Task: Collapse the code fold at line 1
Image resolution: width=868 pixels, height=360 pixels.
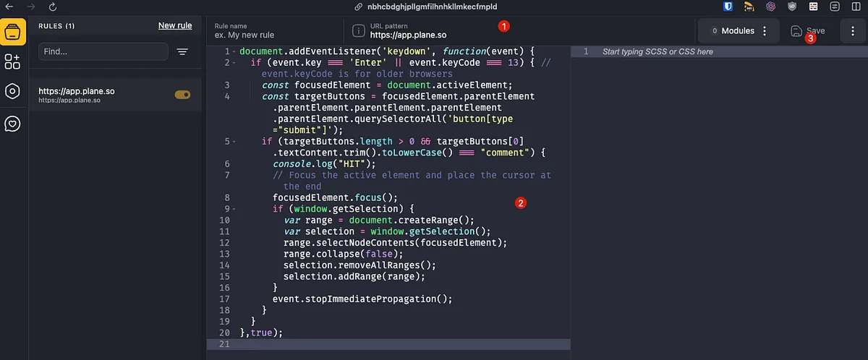Action: [234, 52]
